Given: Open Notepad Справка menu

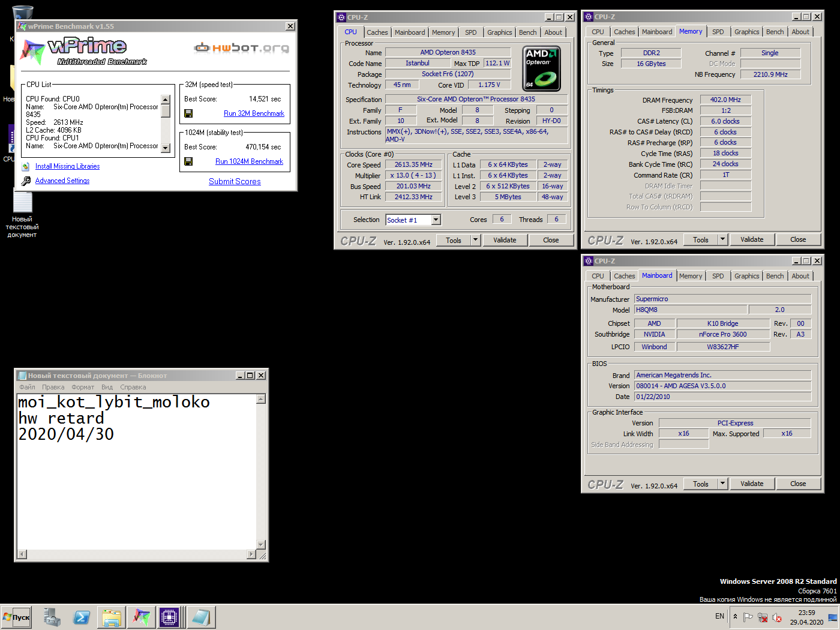Looking at the screenshot, I should (133, 387).
